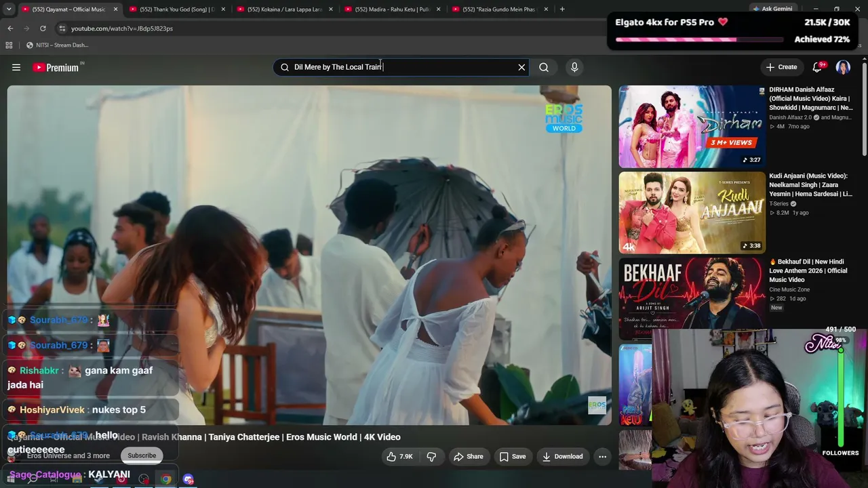Click the address bar URL
Viewport: 868px width, 488px height.
(122, 28)
